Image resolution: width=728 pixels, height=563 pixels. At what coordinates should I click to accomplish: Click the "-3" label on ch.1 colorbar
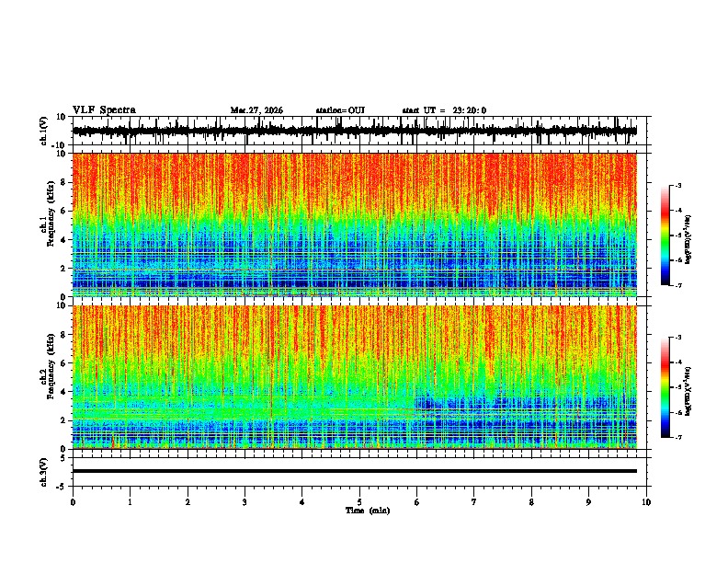click(x=678, y=185)
